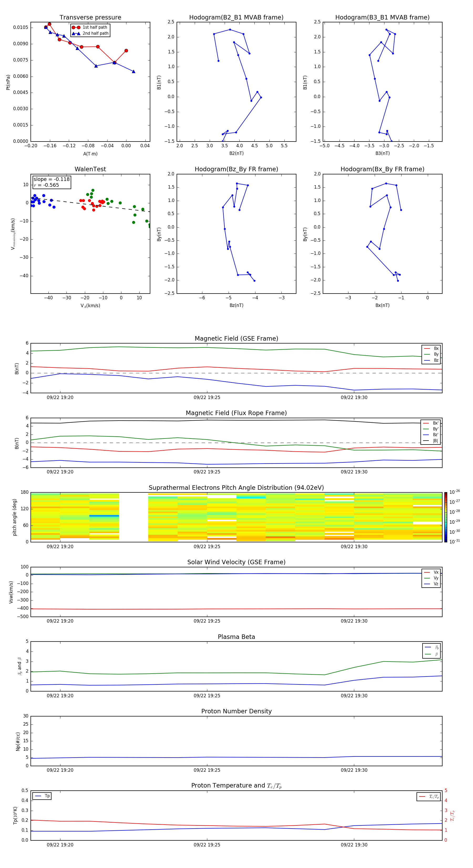Select the 'Tp(10⁶K)' axis label
Image resolution: width=473 pixels, height=868 pixels.
tap(15, 815)
